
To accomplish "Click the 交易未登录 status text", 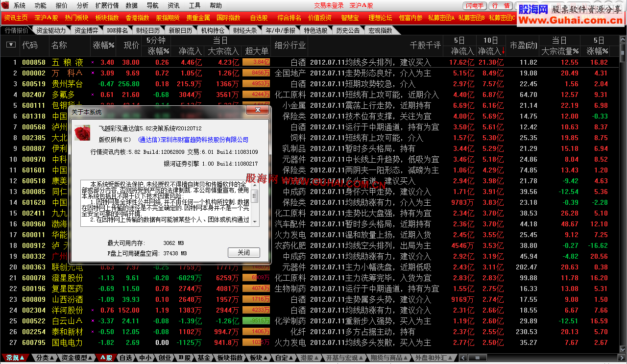I will coord(329,6).
